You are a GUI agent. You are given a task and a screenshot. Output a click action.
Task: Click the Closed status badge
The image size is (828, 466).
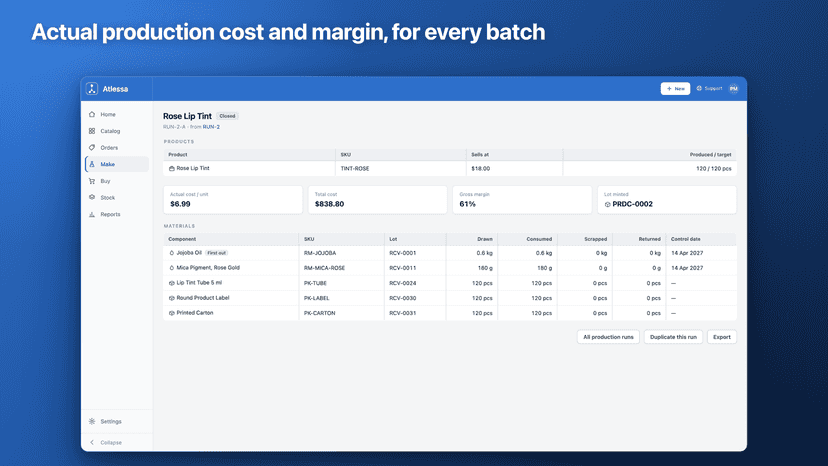[x=227, y=116]
